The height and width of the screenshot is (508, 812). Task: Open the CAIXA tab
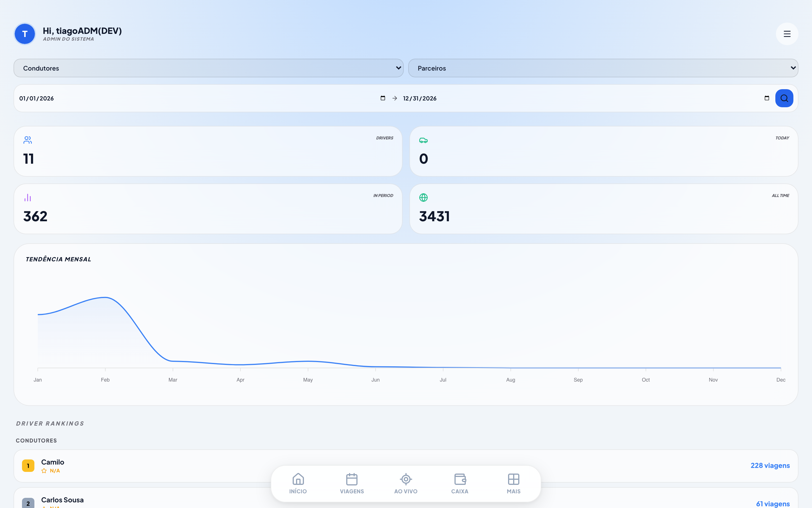click(460, 484)
